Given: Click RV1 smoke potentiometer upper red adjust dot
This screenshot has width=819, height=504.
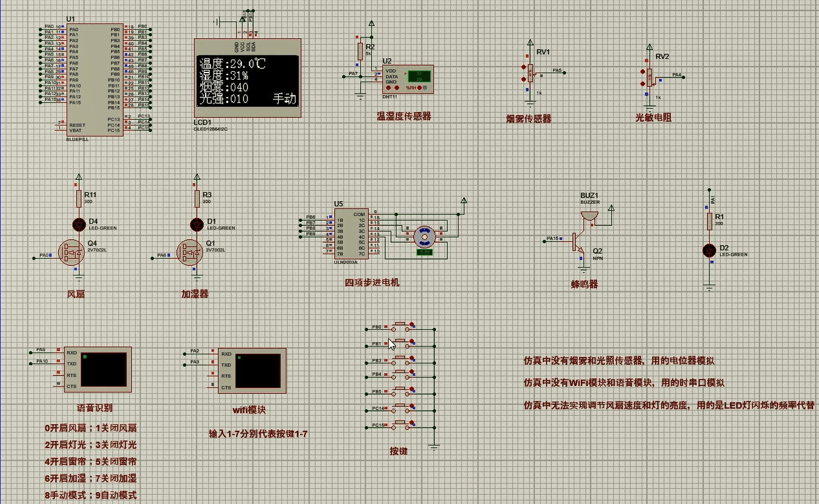Looking at the screenshot, I should [525, 68].
